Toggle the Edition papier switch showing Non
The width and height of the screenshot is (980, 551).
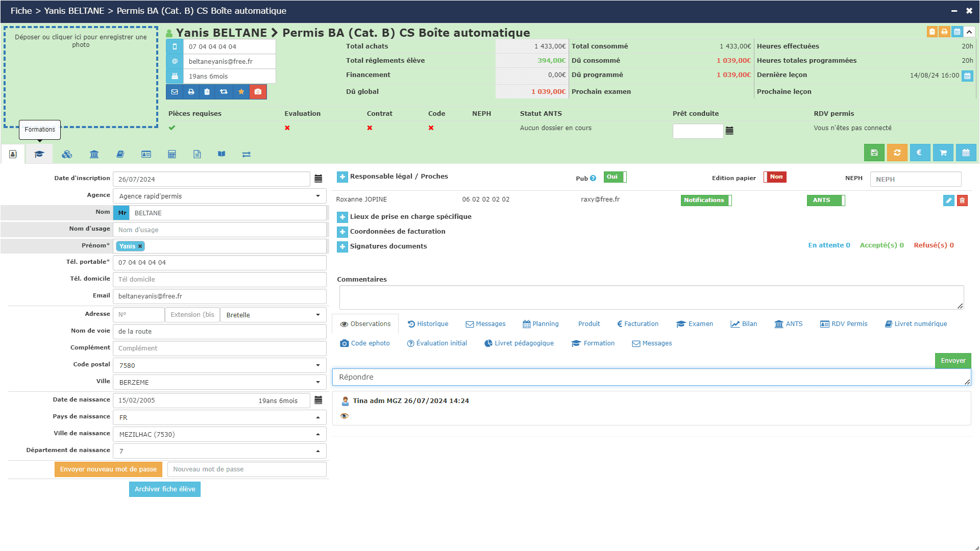click(775, 177)
